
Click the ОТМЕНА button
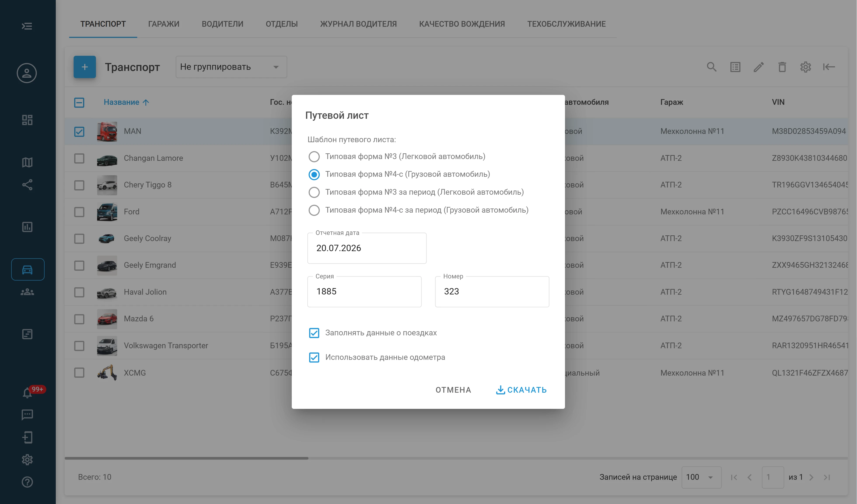tap(453, 390)
